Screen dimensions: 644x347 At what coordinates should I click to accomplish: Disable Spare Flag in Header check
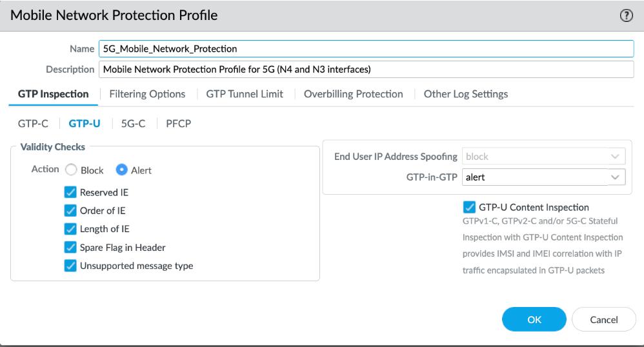[x=70, y=247]
